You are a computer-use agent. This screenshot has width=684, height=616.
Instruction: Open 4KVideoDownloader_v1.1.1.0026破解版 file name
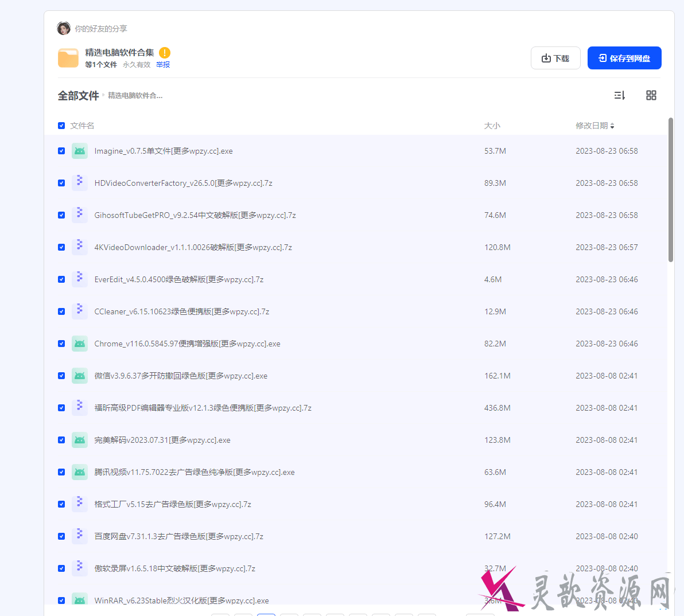193,247
